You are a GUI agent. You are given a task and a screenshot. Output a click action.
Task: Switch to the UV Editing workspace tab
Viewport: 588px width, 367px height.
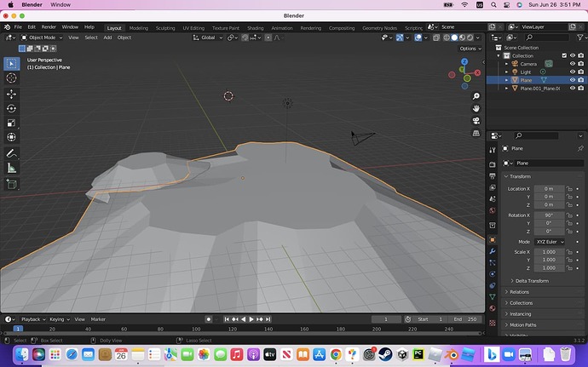tap(193, 28)
